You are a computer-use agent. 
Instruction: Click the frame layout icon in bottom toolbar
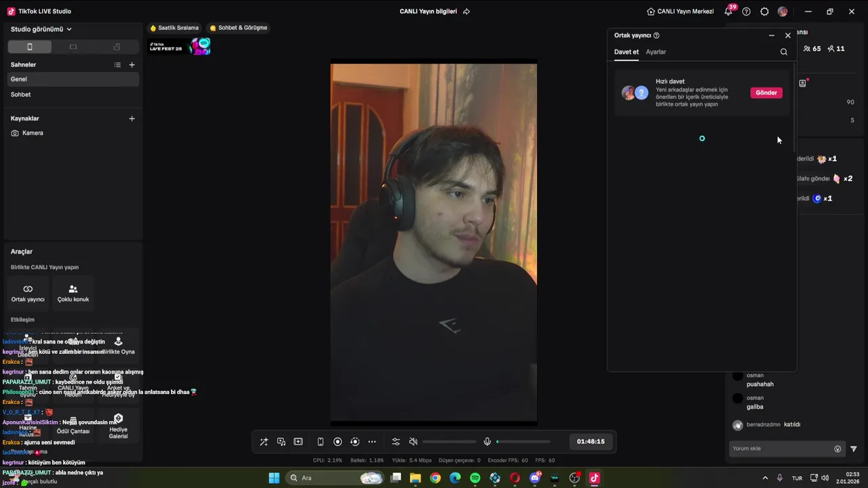pyautogui.click(x=298, y=442)
